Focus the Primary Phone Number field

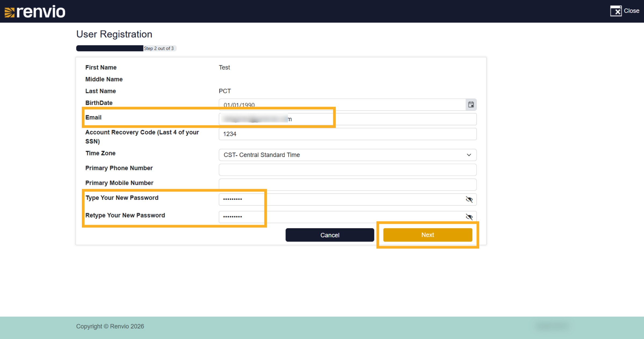(x=347, y=170)
